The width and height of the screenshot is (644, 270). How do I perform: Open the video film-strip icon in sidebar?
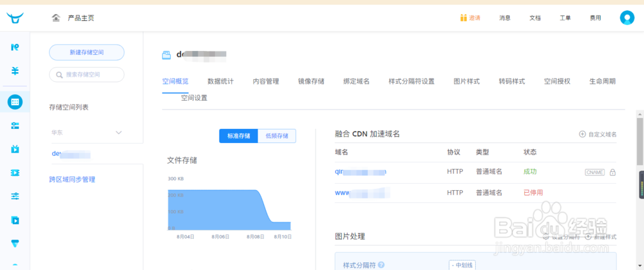point(15,173)
